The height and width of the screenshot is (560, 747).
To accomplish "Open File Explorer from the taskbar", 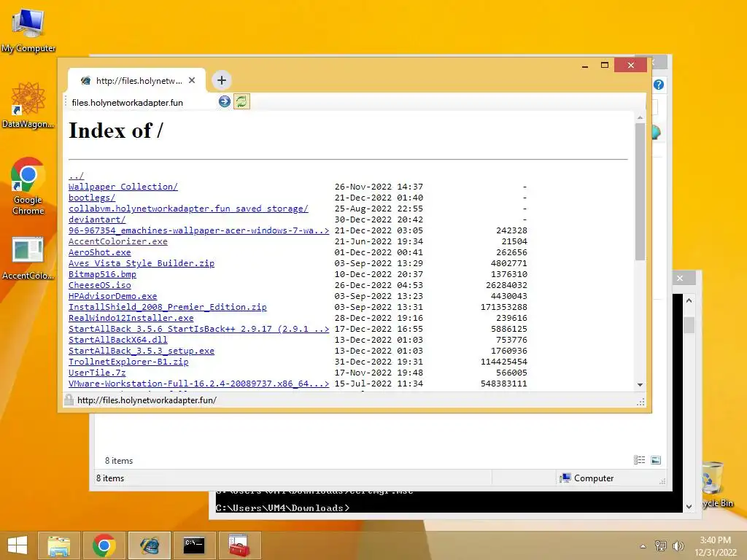I will click(58, 545).
